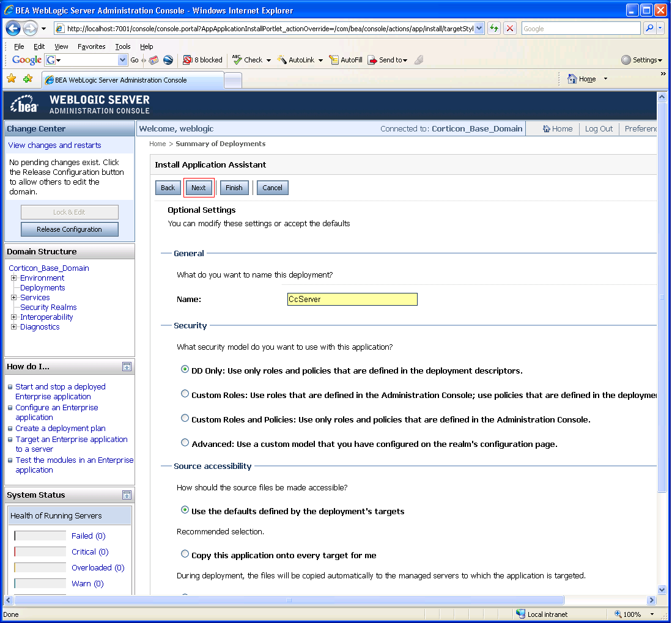Viewport: 672px width, 623px height.
Task: Click the deployment Name input field
Action: (352, 299)
